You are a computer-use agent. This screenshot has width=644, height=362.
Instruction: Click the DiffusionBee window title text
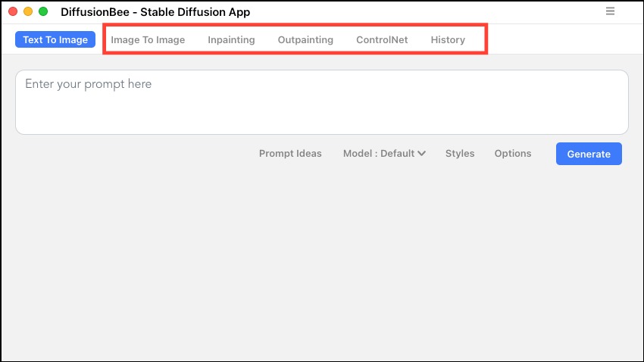(x=155, y=12)
